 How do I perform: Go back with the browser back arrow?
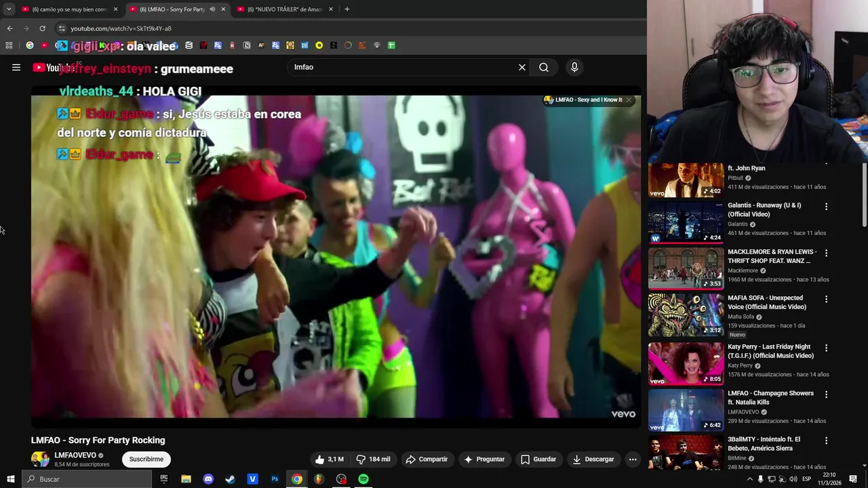click(x=9, y=28)
